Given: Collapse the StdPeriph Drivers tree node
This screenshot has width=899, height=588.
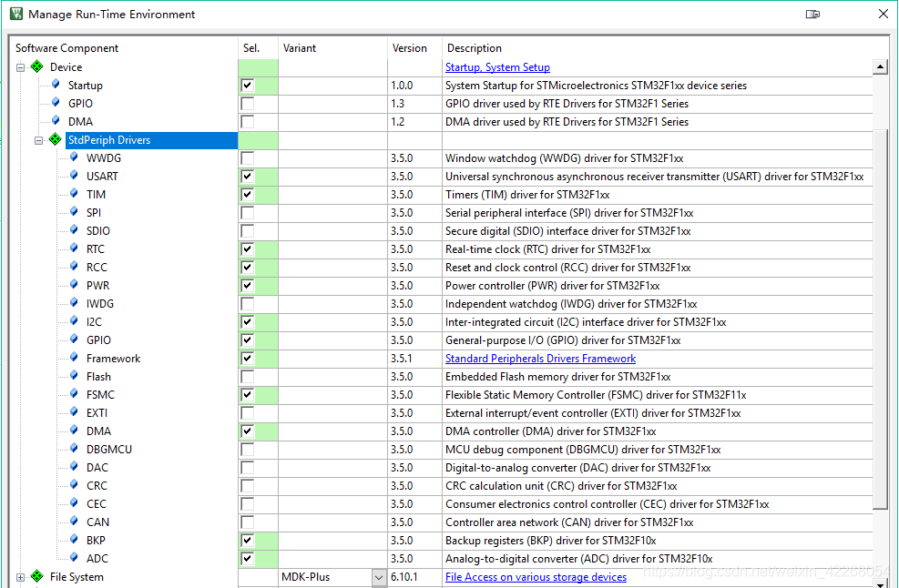Looking at the screenshot, I should coord(38,140).
